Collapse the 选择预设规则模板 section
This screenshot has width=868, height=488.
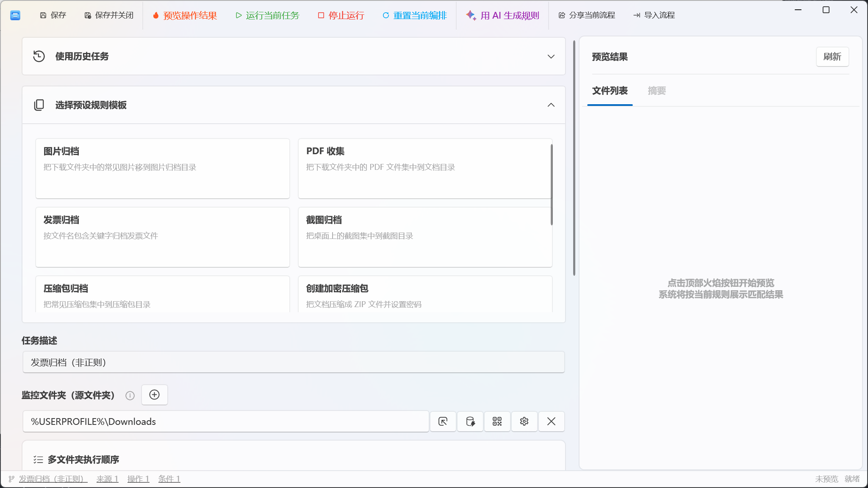click(x=294, y=105)
